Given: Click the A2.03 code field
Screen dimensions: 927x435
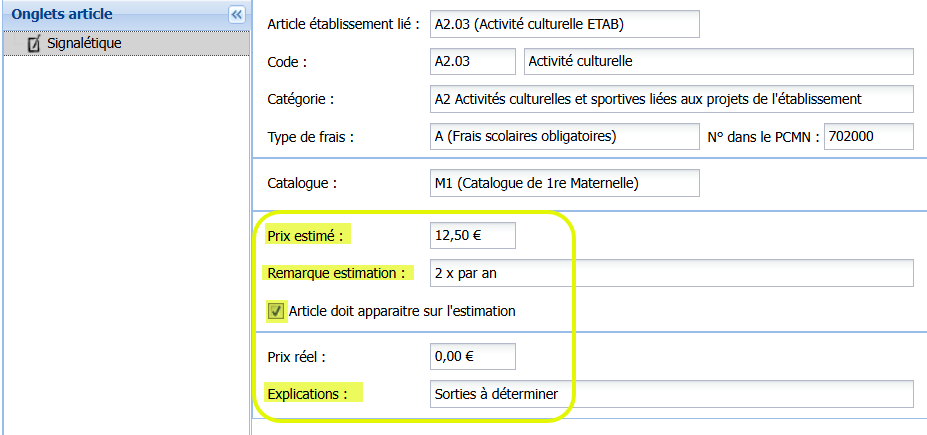Looking at the screenshot, I should pos(473,61).
